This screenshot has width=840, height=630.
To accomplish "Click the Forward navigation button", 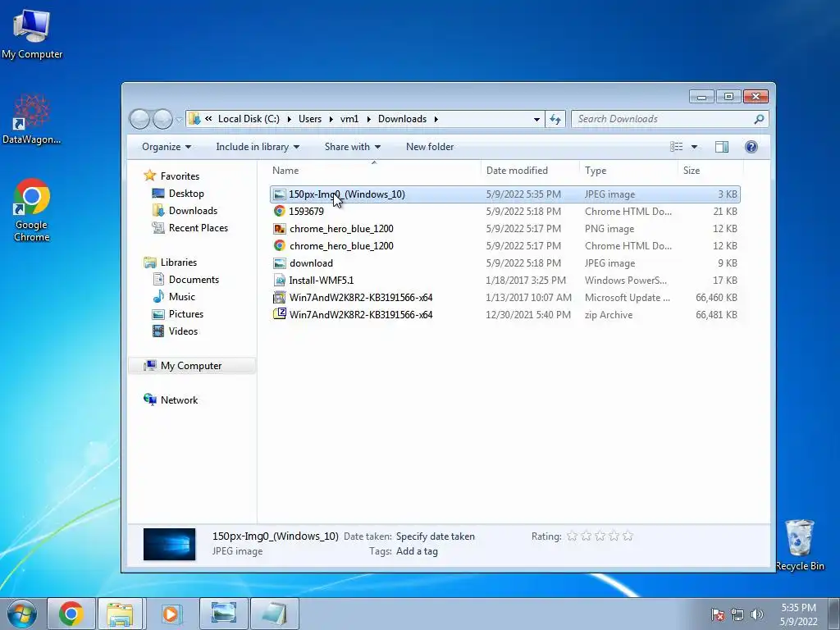I will point(162,119).
